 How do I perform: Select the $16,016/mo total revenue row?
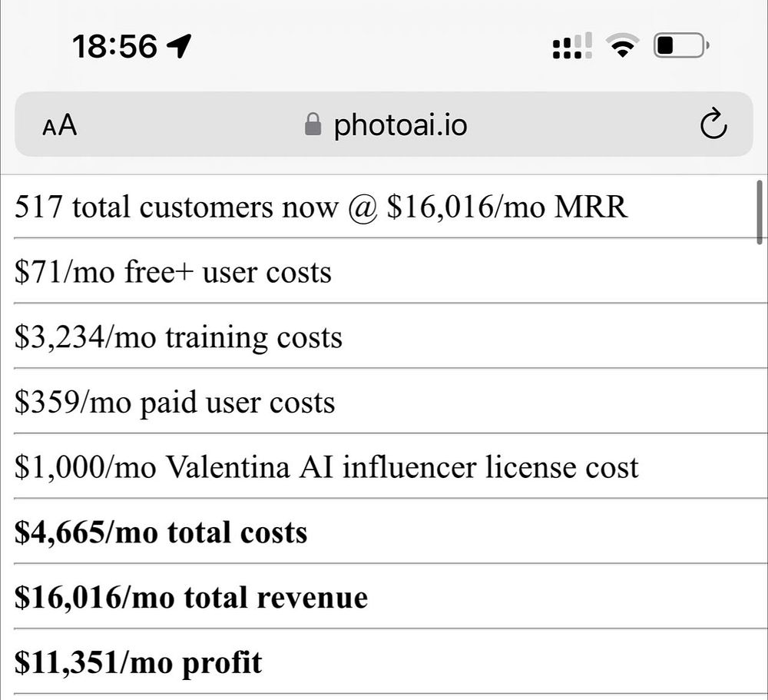(x=190, y=598)
